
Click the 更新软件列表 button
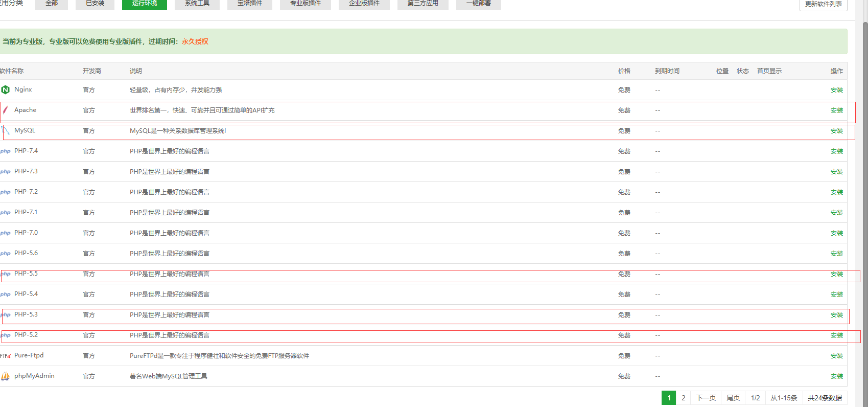824,4
